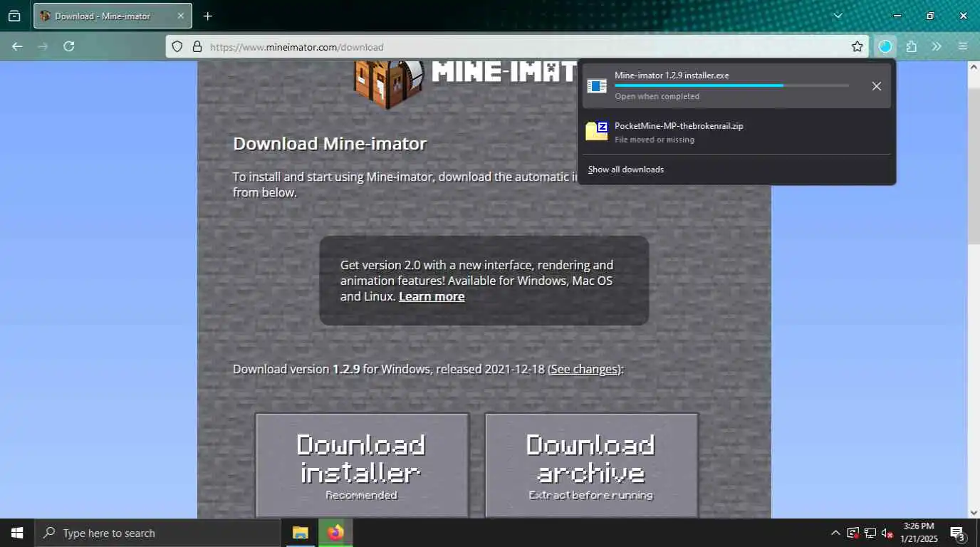This screenshot has width=980, height=547.
Task: Select PocketMine-MP-thebrokenrail.zip download entry
Action: [x=736, y=132]
